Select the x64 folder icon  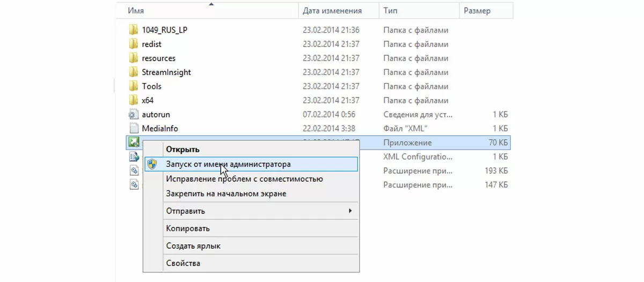(x=134, y=100)
